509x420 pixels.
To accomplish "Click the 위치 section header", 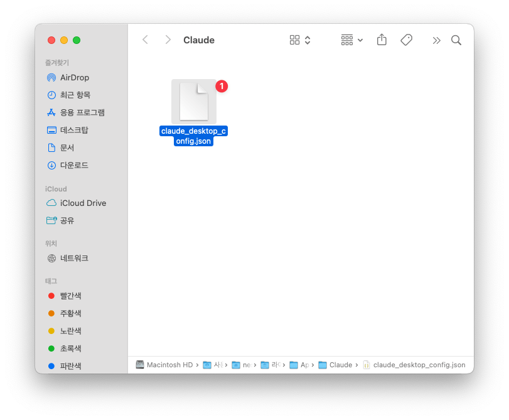I will [x=51, y=244].
